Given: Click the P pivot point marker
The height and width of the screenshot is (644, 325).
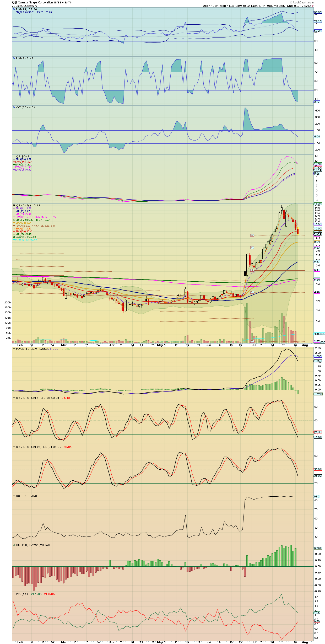Looking at the screenshot, I should (252, 270).
